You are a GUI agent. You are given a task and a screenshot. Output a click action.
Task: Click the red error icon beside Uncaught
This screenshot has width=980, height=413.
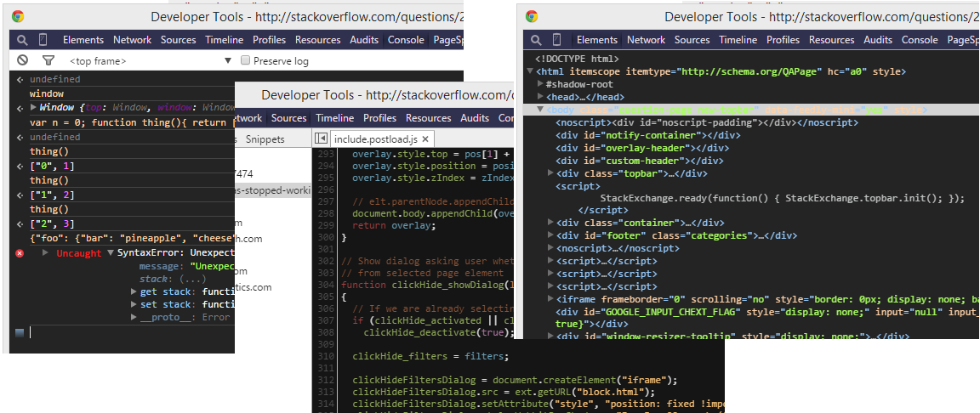(20, 253)
